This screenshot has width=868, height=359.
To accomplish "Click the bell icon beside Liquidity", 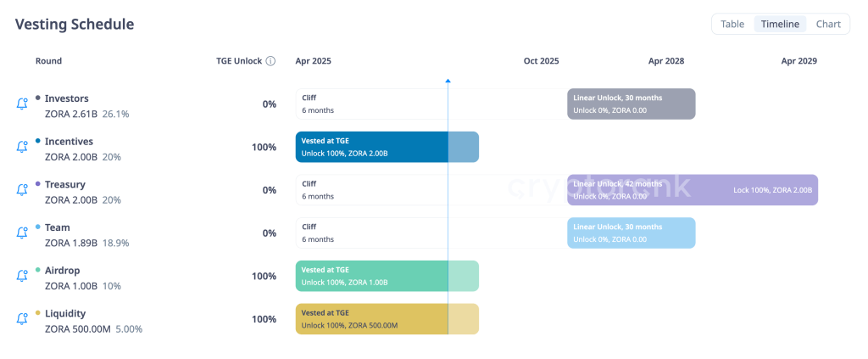I will tap(22, 319).
